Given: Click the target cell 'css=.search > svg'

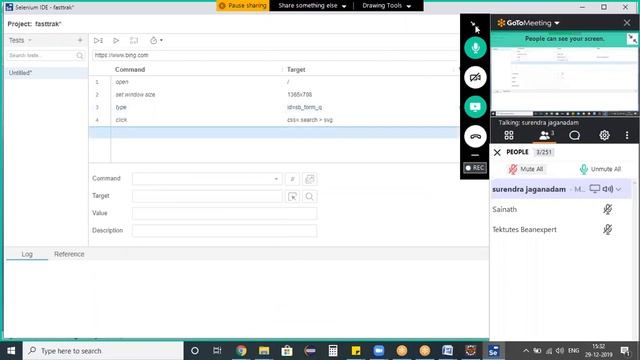Looking at the screenshot, I should 310,120.
